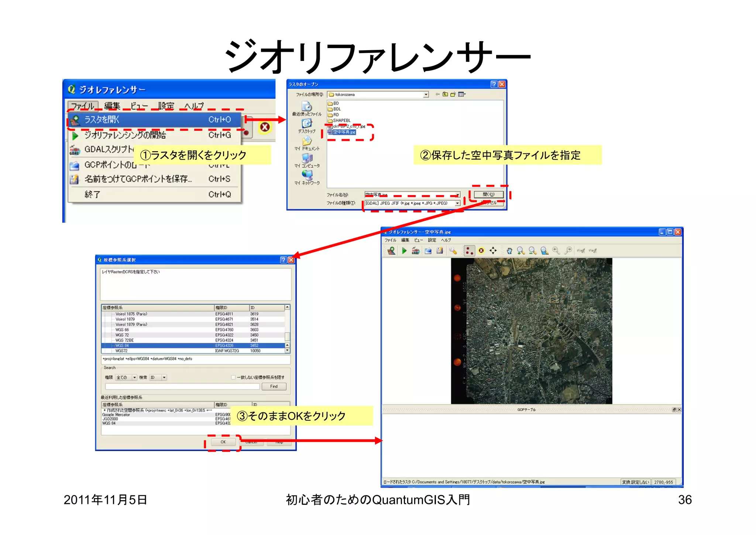Enable hiding of non-matching coordinate systems checkbox
The width and height of the screenshot is (756, 535).
(x=233, y=377)
